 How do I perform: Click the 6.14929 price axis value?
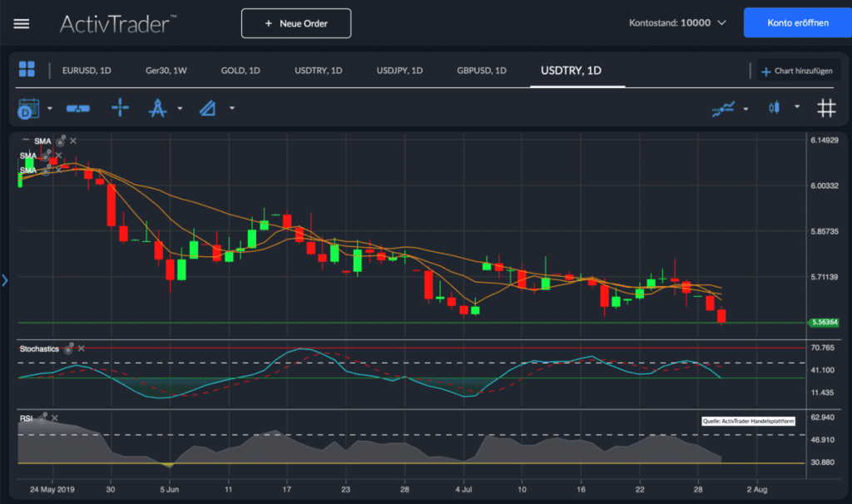click(x=825, y=140)
